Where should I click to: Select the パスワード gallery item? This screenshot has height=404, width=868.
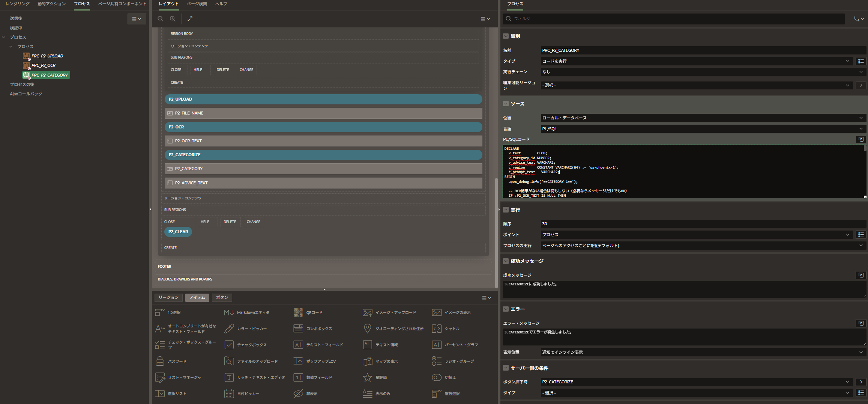pos(171,361)
